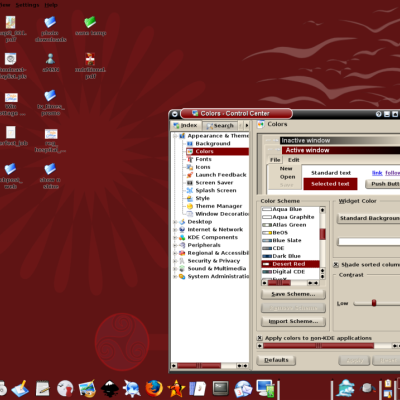Open the aMSN desktop icon

click(x=51, y=63)
